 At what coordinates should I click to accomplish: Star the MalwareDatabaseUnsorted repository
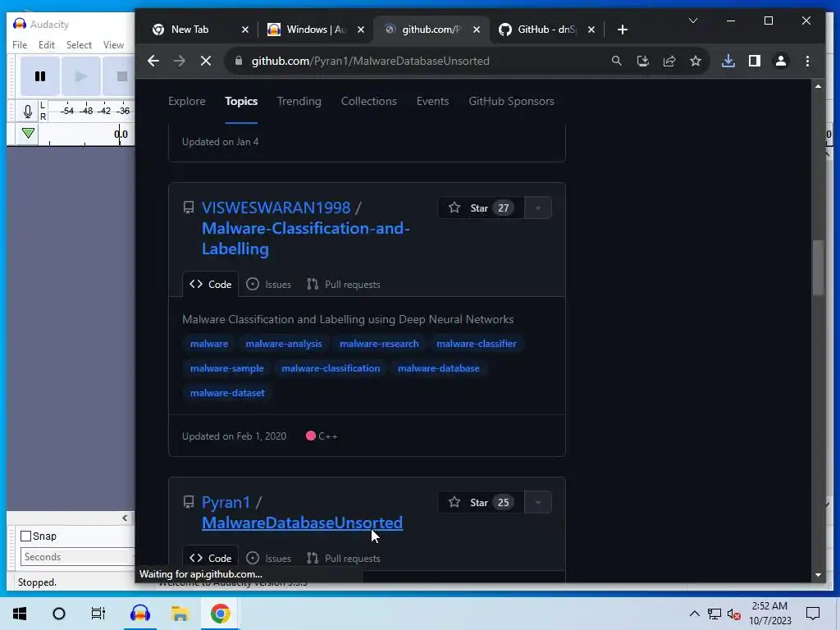tap(481, 503)
